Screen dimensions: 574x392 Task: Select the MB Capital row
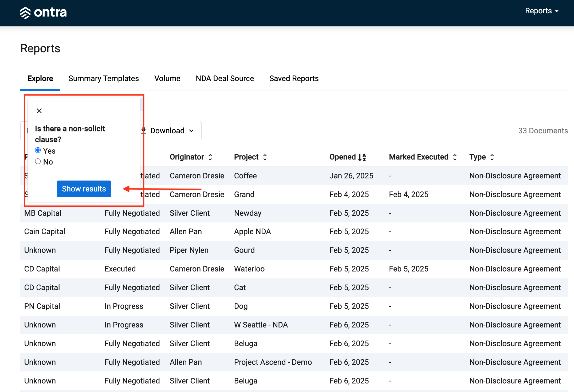[x=294, y=213]
